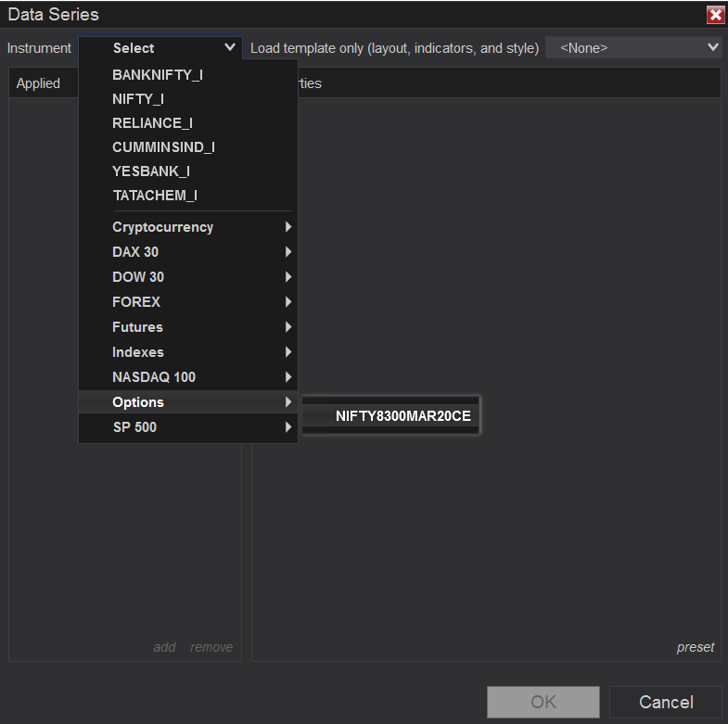Pick TATACHEM_I from the list
Viewport: 728px width, 724px height.
coord(188,196)
